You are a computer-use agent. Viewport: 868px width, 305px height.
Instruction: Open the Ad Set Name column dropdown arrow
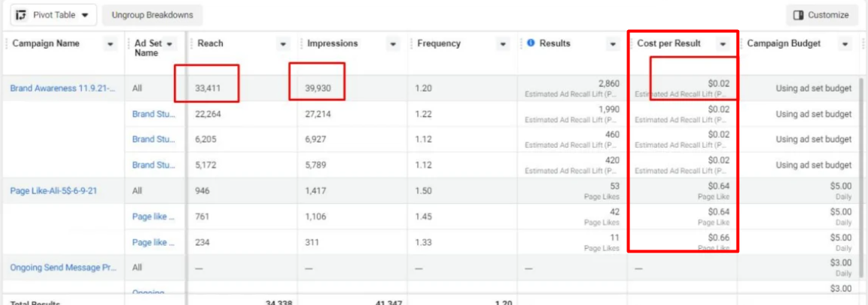point(169,44)
